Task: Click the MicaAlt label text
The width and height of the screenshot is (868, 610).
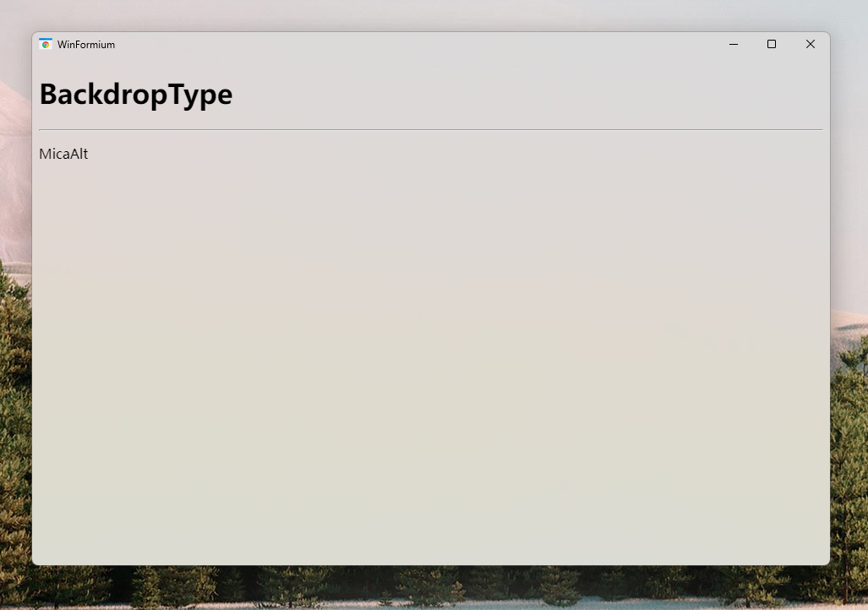Action: click(63, 154)
